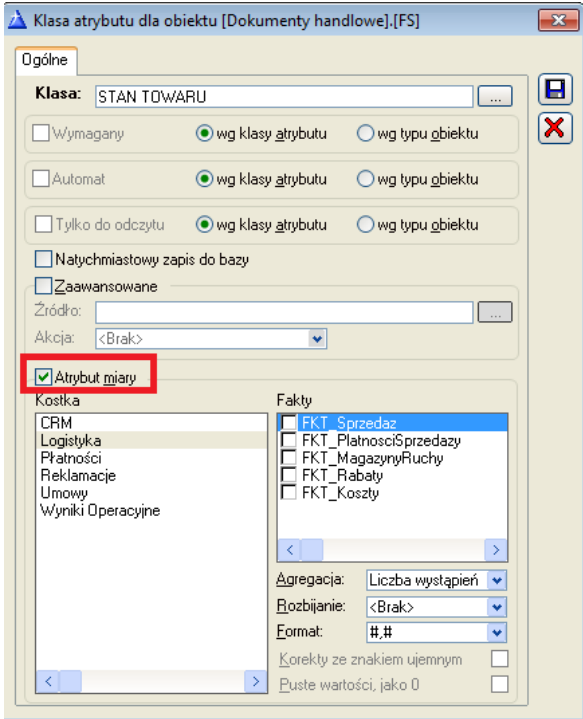Click the application logo in title bar
This screenshot has width=583, height=719.
click(17, 20)
